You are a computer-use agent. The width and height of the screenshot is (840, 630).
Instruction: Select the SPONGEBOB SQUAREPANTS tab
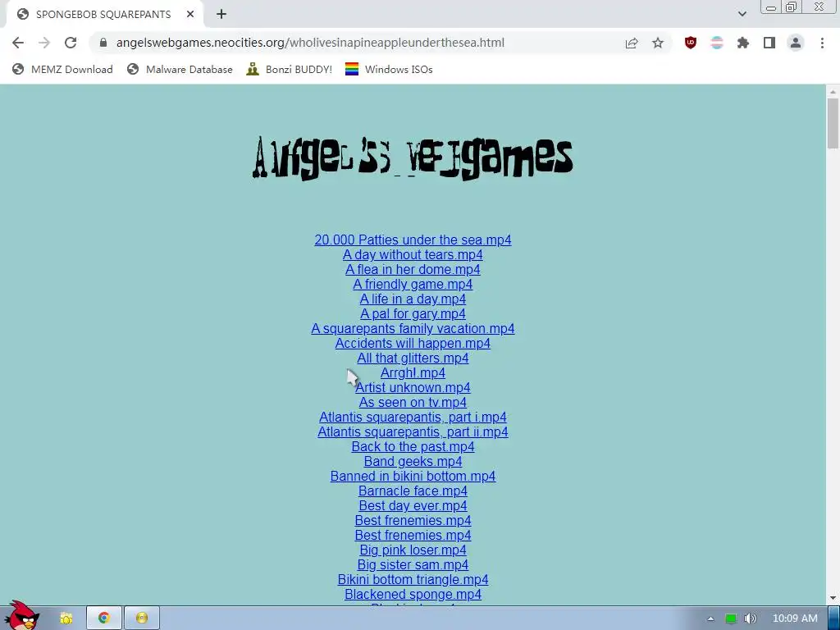click(x=103, y=15)
